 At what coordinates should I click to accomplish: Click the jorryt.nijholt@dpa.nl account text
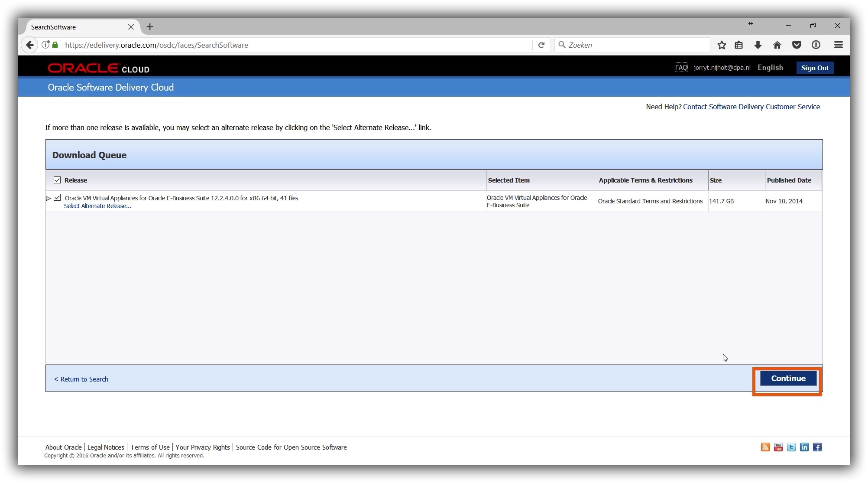[722, 68]
